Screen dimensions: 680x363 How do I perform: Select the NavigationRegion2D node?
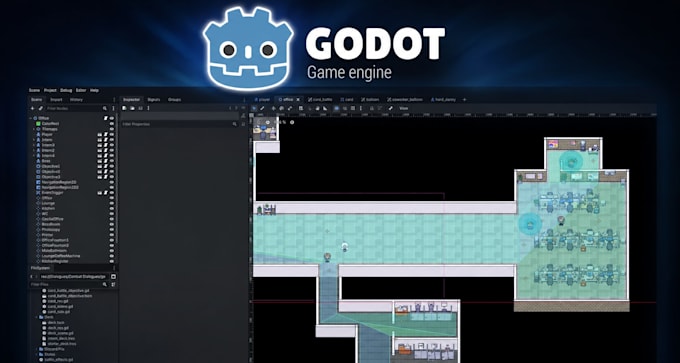(x=60, y=182)
